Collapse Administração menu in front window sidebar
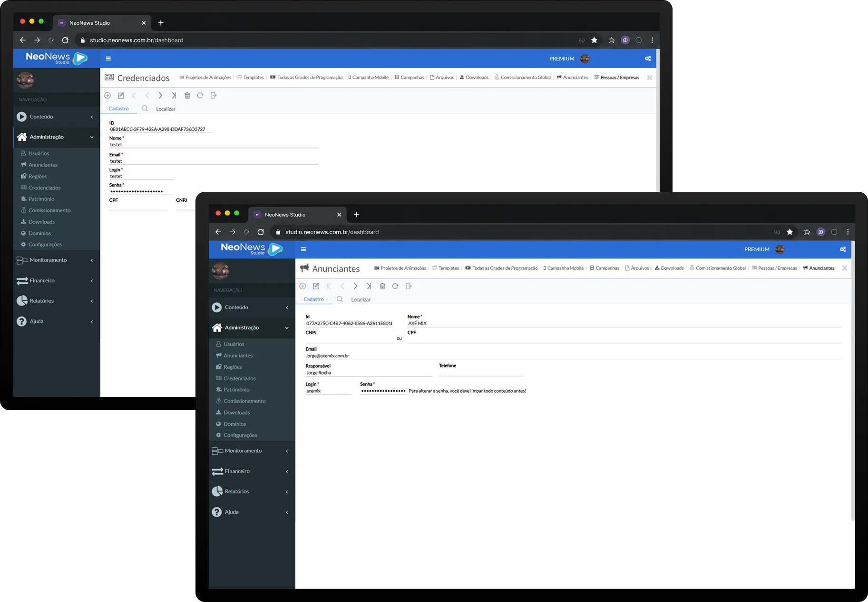Image resolution: width=868 pixels, height=602 pixels. tap(252, 327)
